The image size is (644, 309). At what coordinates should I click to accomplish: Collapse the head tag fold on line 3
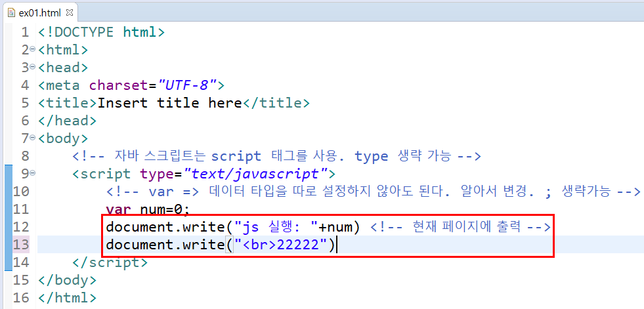point(33,66)
